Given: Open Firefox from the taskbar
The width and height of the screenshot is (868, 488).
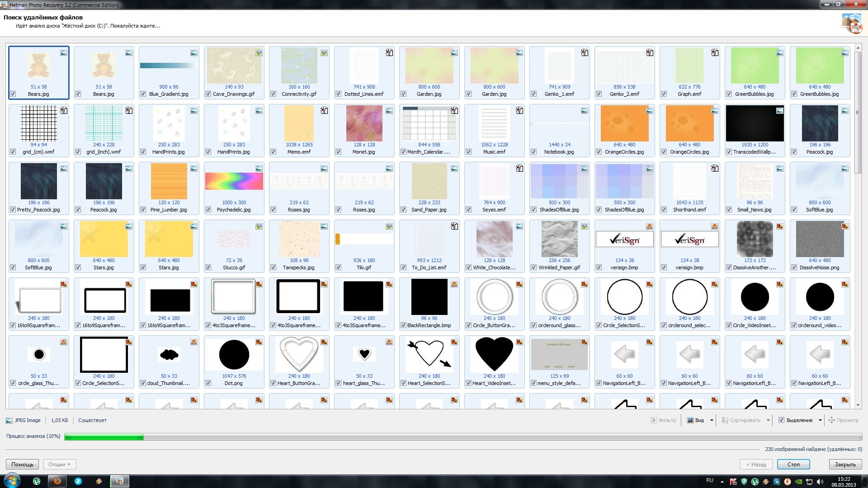Looking at the screenshot, I should click(57, 481).
